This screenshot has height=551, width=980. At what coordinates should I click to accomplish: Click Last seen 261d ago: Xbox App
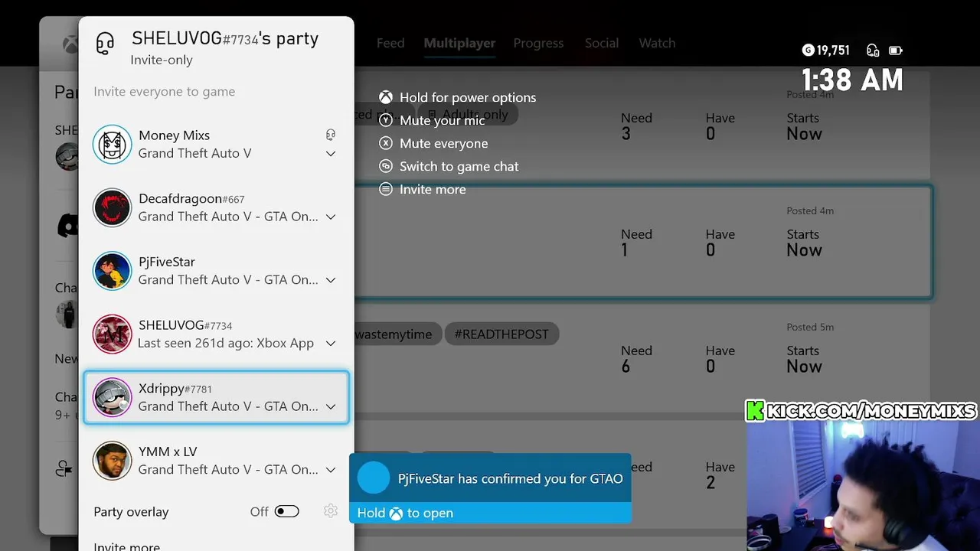[226, 344]
